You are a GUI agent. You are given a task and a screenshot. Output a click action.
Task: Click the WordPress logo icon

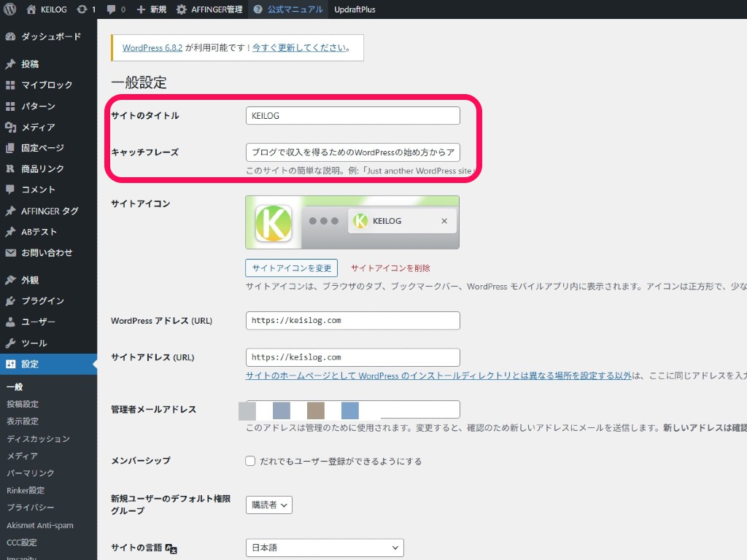[10, 9]
